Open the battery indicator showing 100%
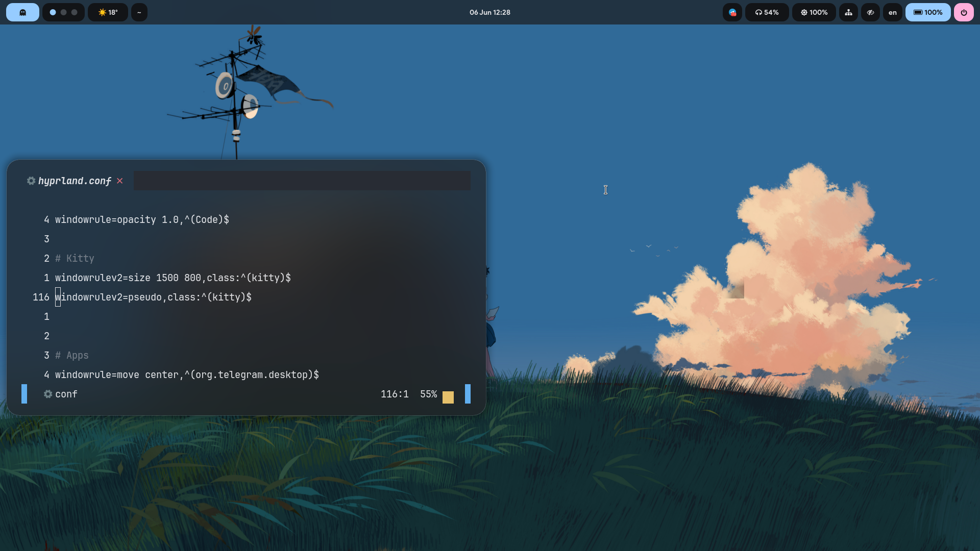 pyautogui.click(x=927, y=12)
